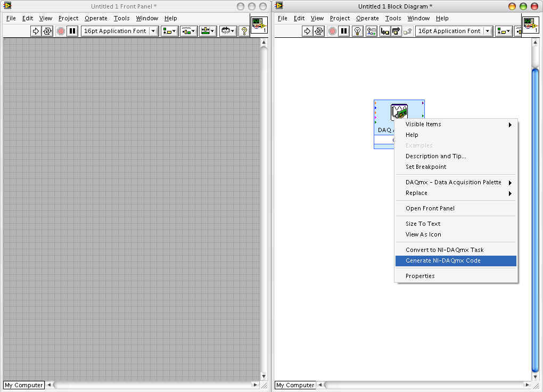Expand DAQmx - Data Acquisition Palette submenu
The width and height of the screenshot is (543, 392).
(456, 182)
